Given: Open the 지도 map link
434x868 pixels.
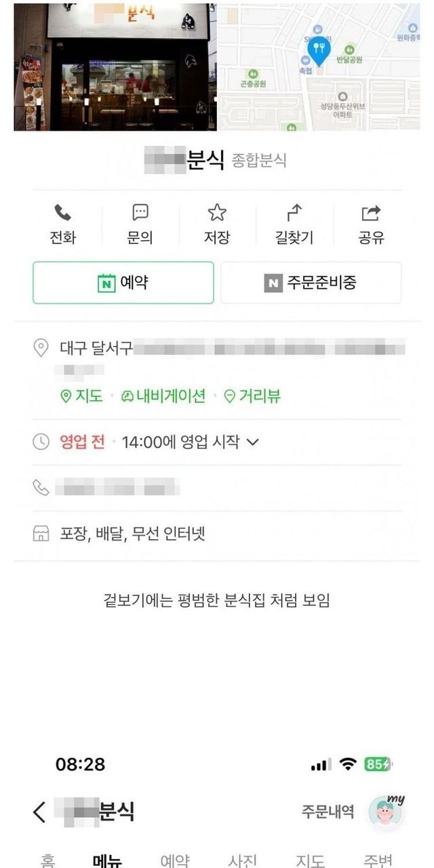Looking at the screenshot, I should pos(82,397).
